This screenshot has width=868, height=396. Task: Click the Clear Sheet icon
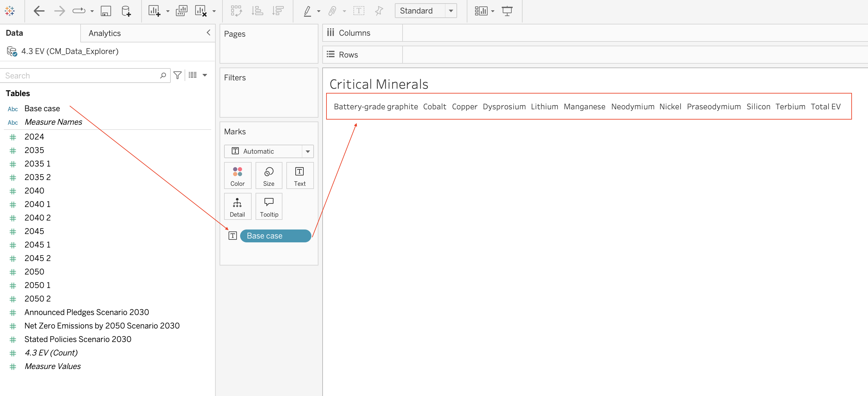(201, 11)
